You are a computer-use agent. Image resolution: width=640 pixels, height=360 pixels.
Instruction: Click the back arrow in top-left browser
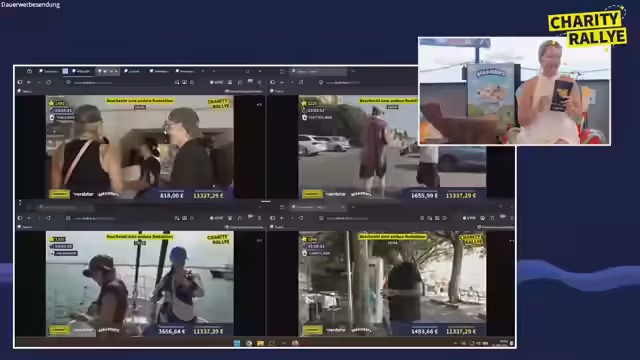click(x=29, y=82)
